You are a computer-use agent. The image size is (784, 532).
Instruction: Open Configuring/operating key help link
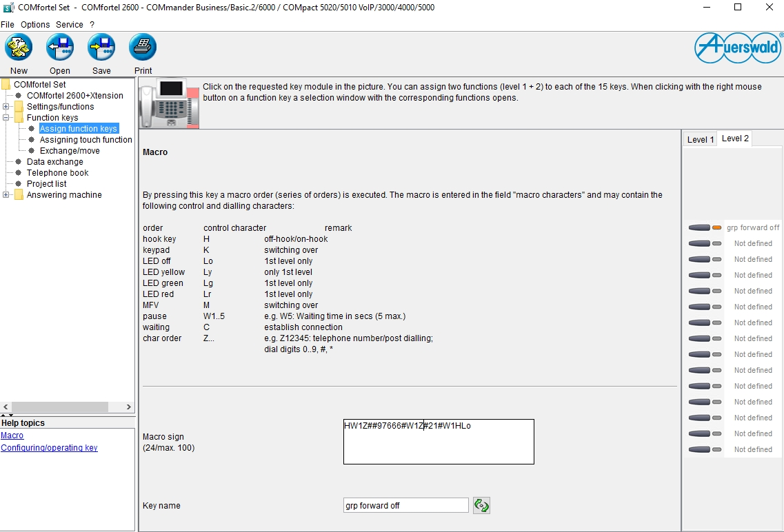click(x=49, y=447)
